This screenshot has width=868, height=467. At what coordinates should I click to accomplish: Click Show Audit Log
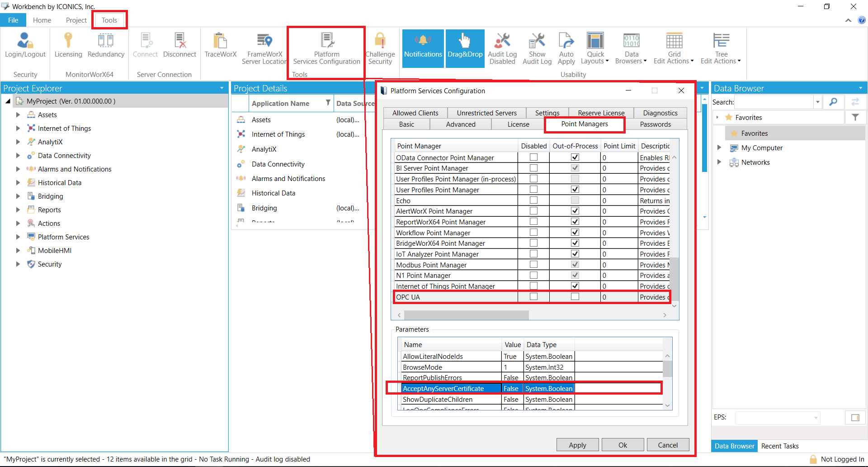tap(537, 49)
